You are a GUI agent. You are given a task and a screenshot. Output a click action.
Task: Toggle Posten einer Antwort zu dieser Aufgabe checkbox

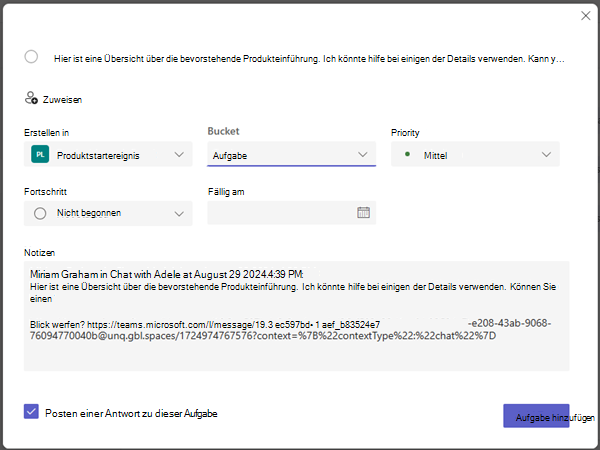pyautogui.click(x=31, y=412)
